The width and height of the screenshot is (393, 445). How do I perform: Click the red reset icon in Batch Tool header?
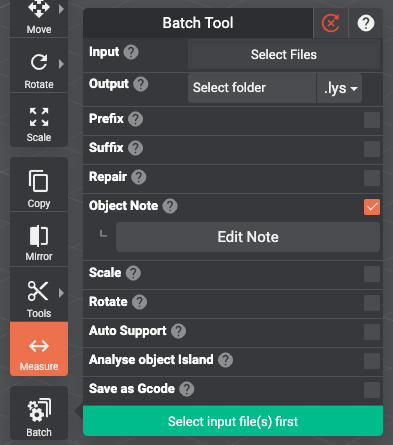(331, 23)
